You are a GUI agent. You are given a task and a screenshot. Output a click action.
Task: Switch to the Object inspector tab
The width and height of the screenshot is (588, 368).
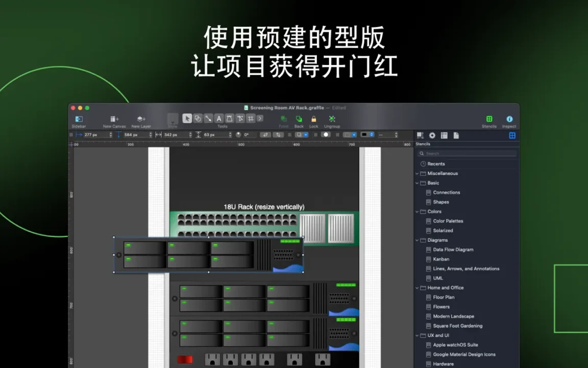point(420,135)
